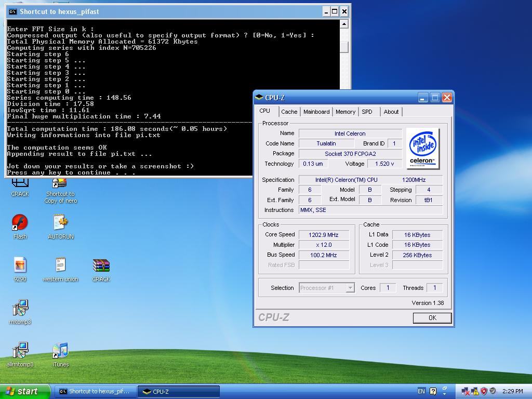Click the 2:29 PM system clock
This screenshot has height=399, width=532.
tap(513, 391)
